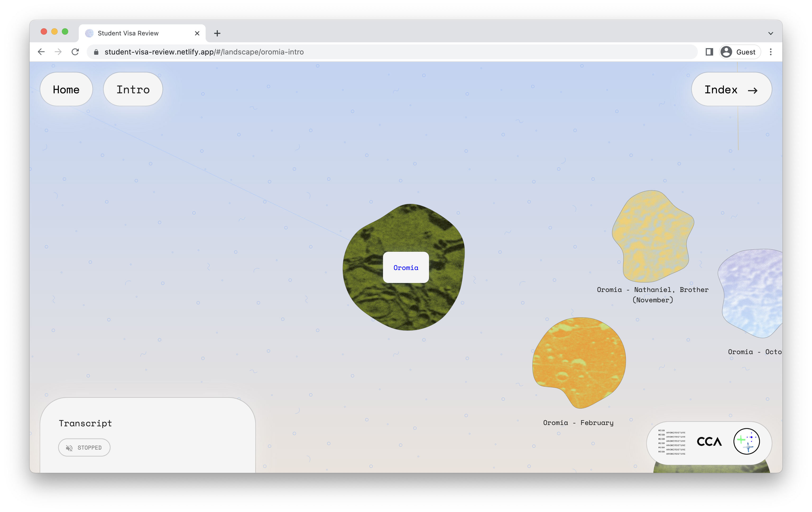The width and height of the screenshot is (812, 512).
Task: Click the RISD Architecture logo
Action: pos(672,442)
